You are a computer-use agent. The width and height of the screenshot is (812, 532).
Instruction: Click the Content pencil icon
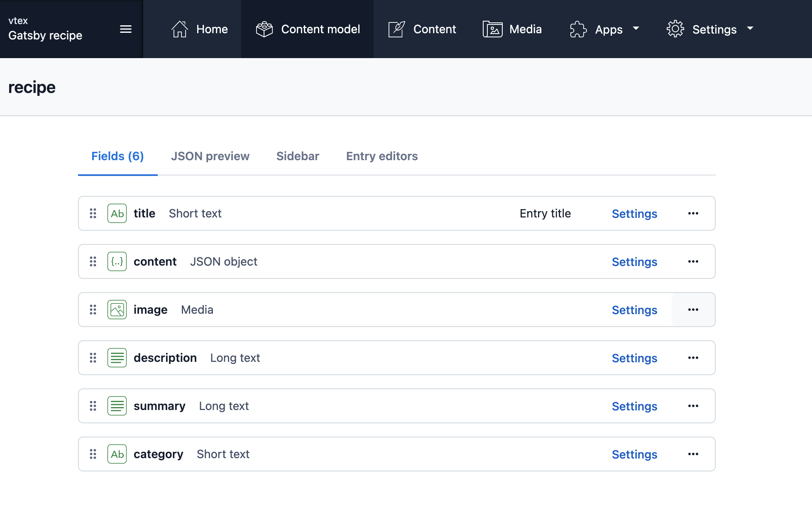click(x=396, y=29)
